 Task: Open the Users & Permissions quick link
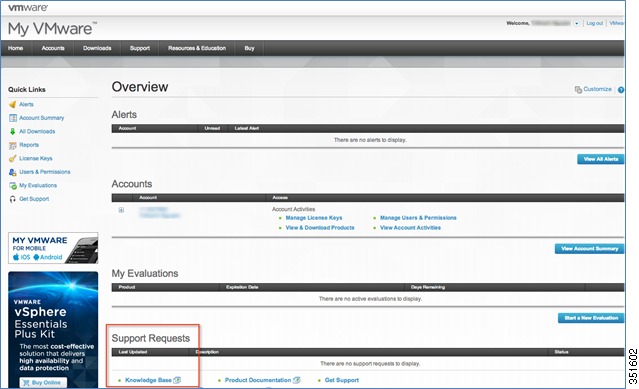[45, 172]
